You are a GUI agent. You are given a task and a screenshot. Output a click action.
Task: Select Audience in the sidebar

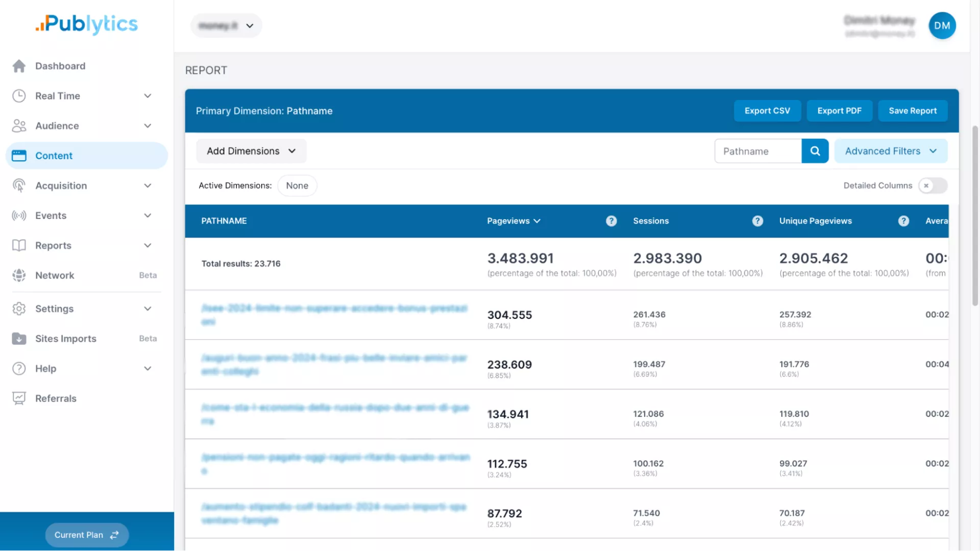pos(57,126)
